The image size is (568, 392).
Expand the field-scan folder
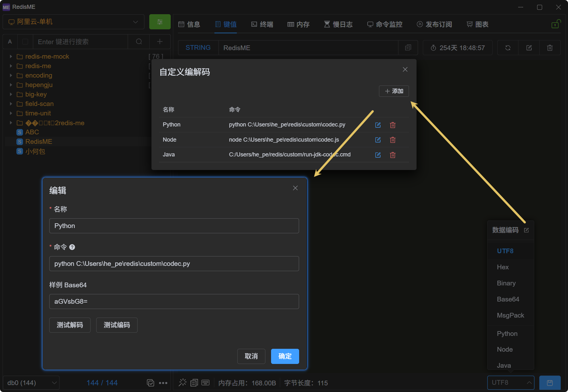click(x=11, y=104)
